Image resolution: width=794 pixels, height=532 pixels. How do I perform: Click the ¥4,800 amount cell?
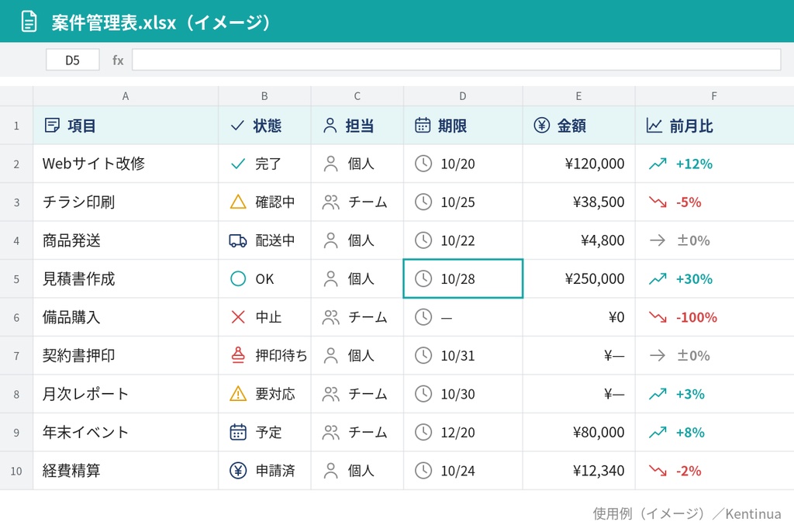pyautogui.click(x=578, y=240)
